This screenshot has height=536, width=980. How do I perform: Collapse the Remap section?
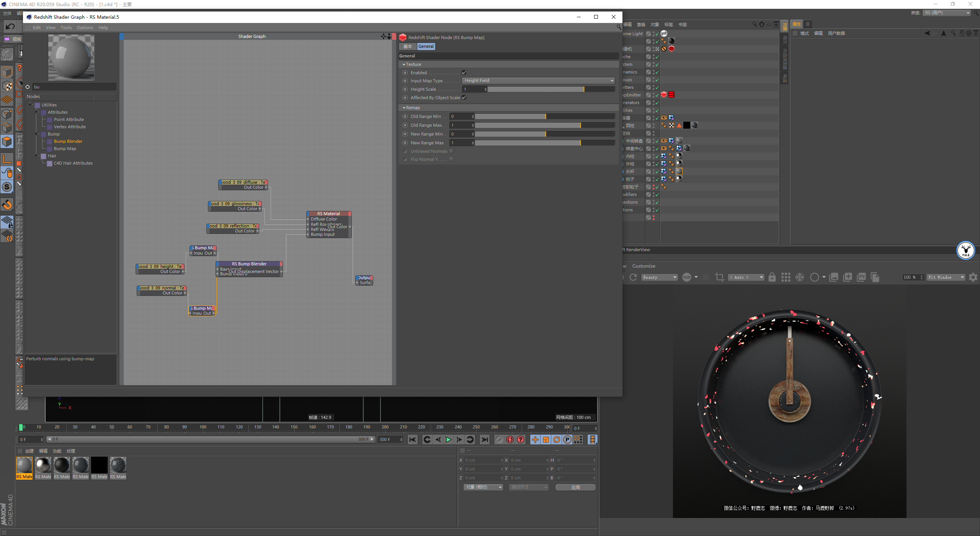[x=404, y=108]
